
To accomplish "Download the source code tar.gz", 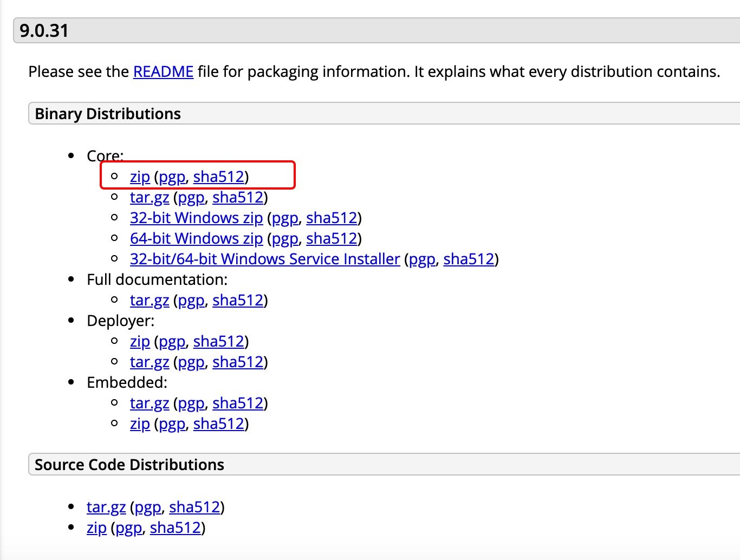I will tap(106, 507).
